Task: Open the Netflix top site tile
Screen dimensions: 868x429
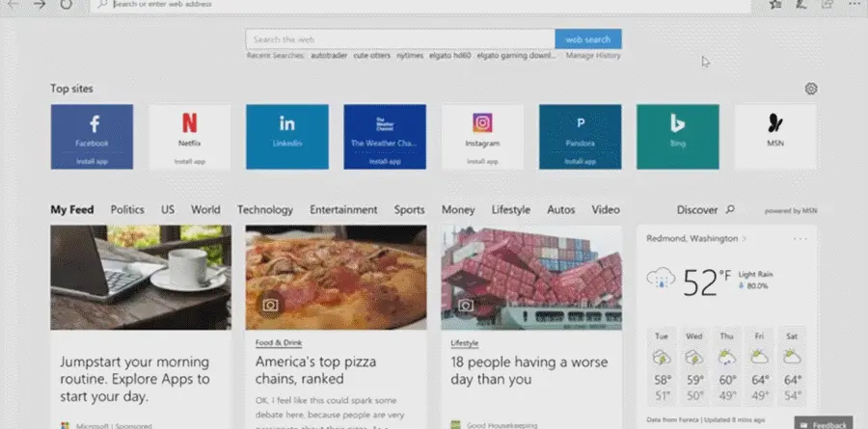Action: pos(189,137)
